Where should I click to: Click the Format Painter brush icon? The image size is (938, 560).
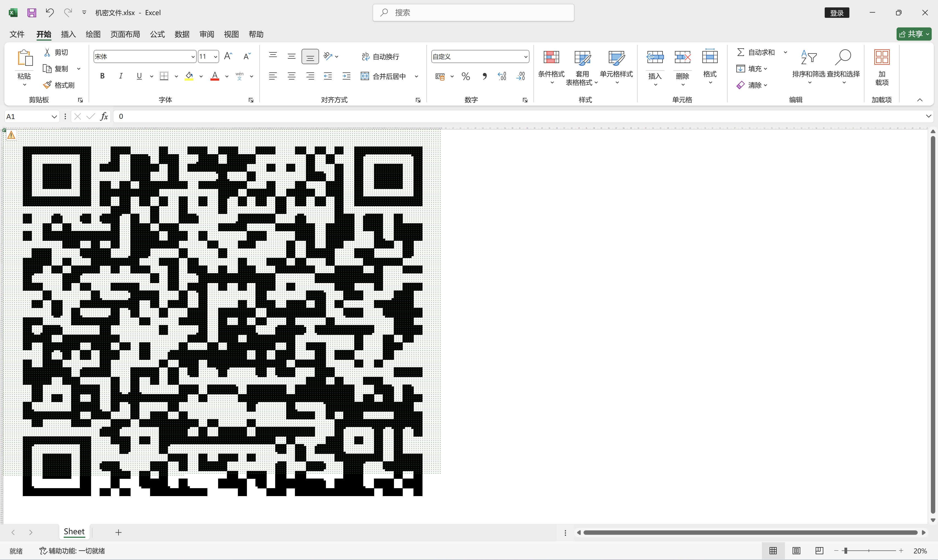[47, 85]
